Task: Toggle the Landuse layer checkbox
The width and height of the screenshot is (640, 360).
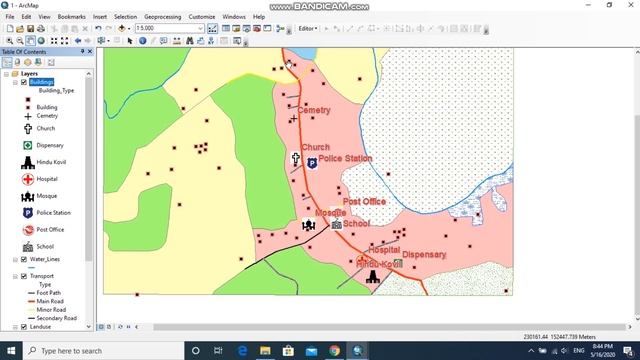Action: tap(24, 327)
